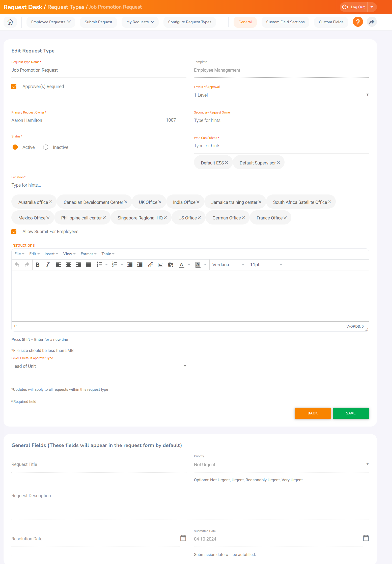Image resolution: width=392 pixels, height=564 pixels.
Task: Open Submitted Date calendar picker
Action: (x=366, y=538)
